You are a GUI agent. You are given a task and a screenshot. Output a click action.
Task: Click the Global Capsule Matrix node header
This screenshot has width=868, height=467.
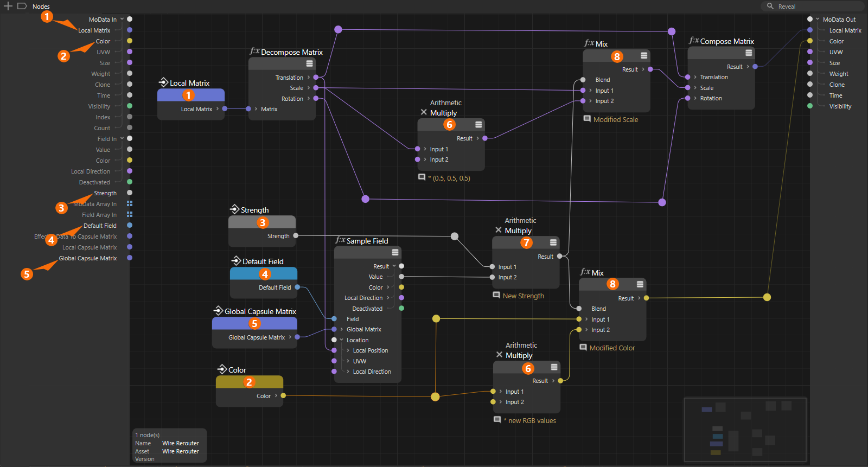click(254, 323)
